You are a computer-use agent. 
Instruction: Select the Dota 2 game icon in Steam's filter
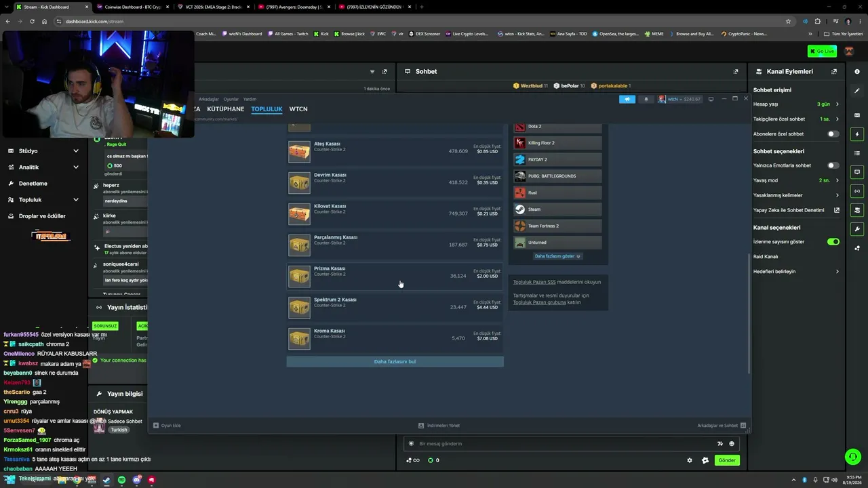[x=520, y=126]
